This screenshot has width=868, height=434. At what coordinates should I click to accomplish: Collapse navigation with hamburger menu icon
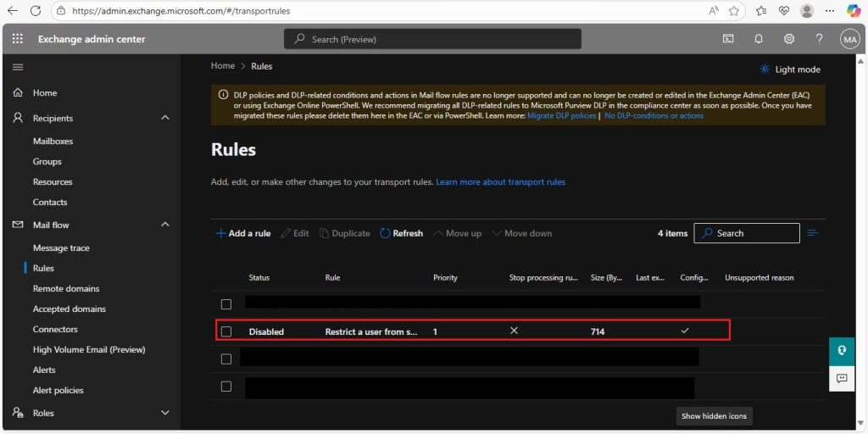pyautogui.click(x=18, y=67)
